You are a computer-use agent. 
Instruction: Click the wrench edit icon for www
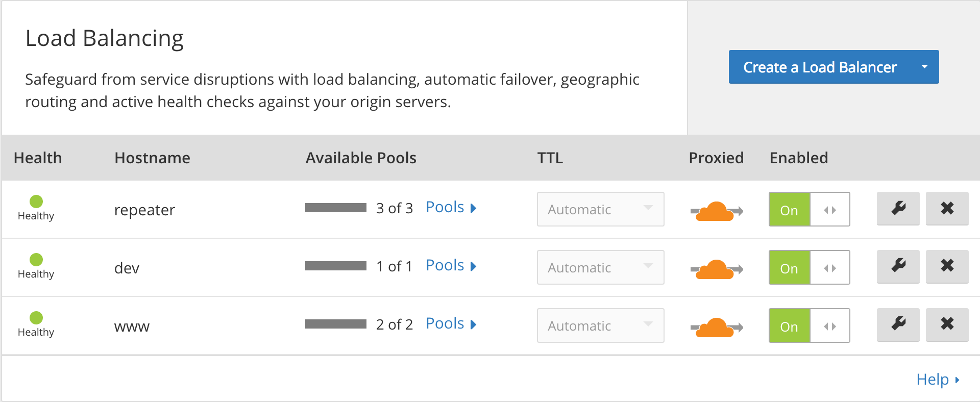[898, 325]
